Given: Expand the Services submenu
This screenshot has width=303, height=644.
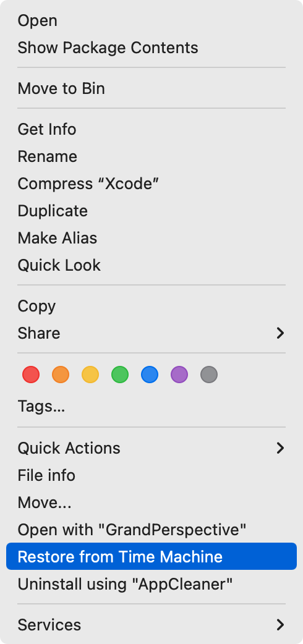Looking at the screenshot, I should (151, 625).
